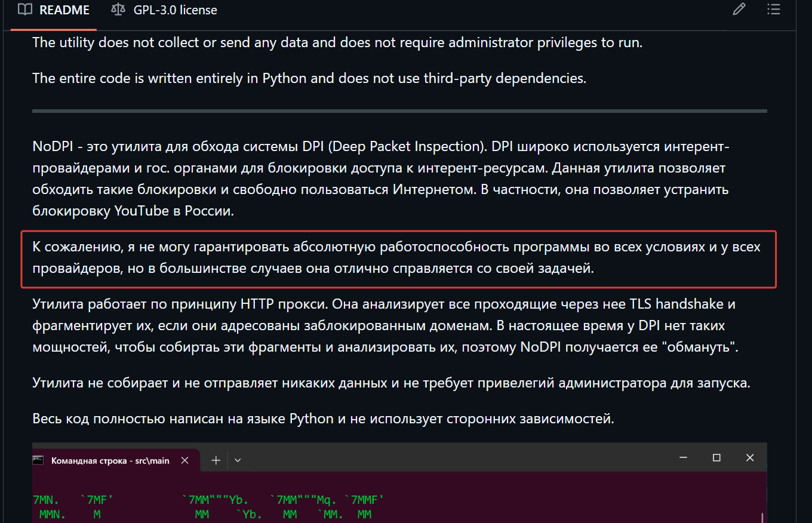Click the scales icon beside GPL-3.0 license
812x523 pixels.
click(x=118, y=10)
